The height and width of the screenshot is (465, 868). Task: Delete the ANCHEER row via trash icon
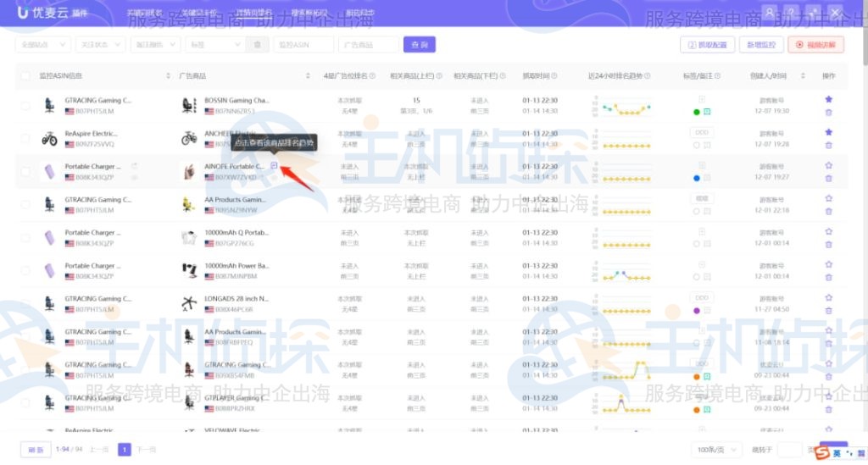pyautogui.click(x=828, y=146)
